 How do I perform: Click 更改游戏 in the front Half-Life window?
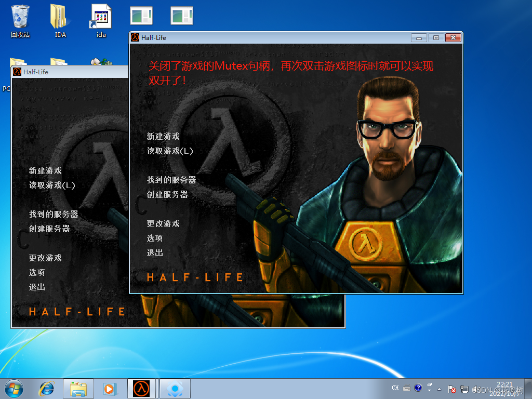[x=163, y=223]
